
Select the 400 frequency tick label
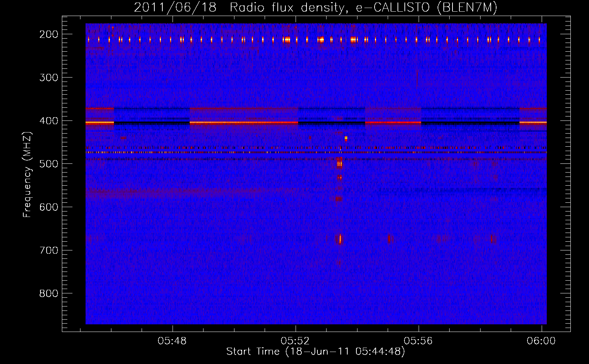49,121
